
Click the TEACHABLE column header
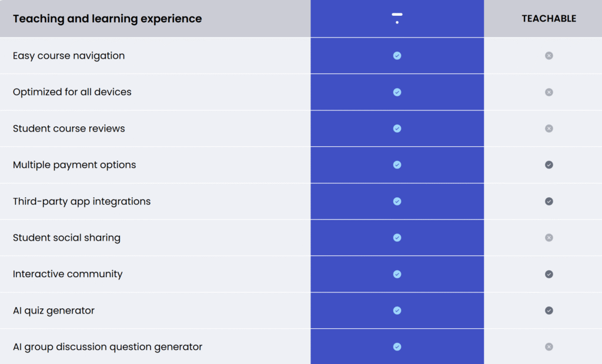(x=549, y=18)
